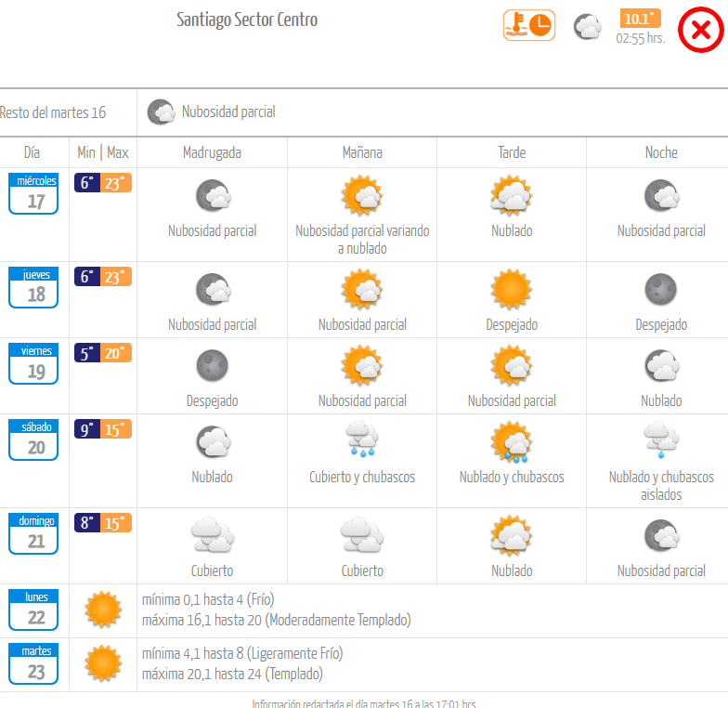728x708 pixels.
Task: Click the current conditions cloud-moon icon in header
Action: [x=587, y=26]
